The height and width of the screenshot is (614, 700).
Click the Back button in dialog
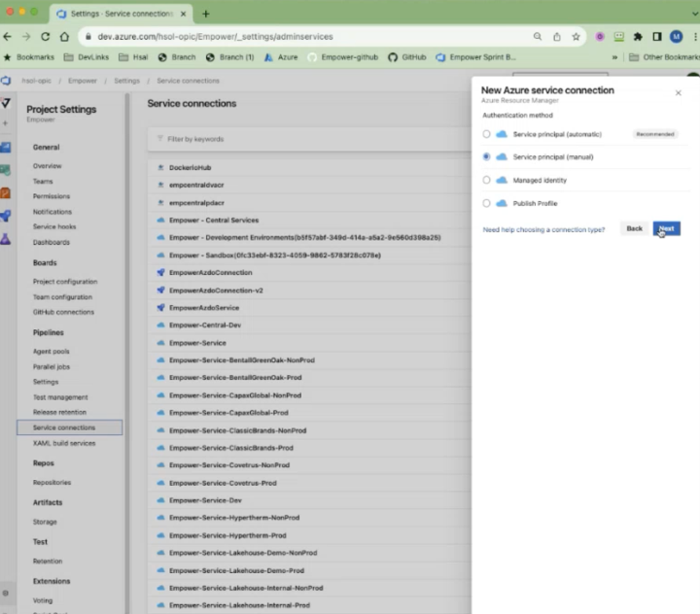(x=634, y=228)
